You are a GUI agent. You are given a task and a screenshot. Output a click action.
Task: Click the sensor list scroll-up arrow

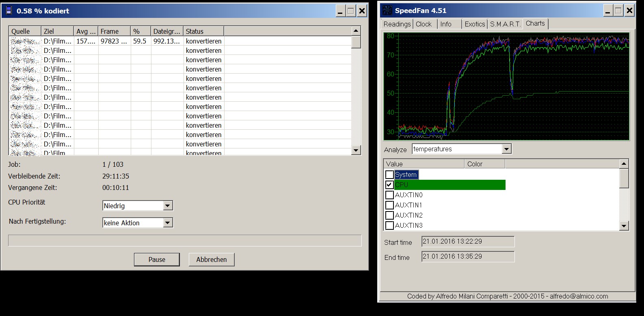624,163
